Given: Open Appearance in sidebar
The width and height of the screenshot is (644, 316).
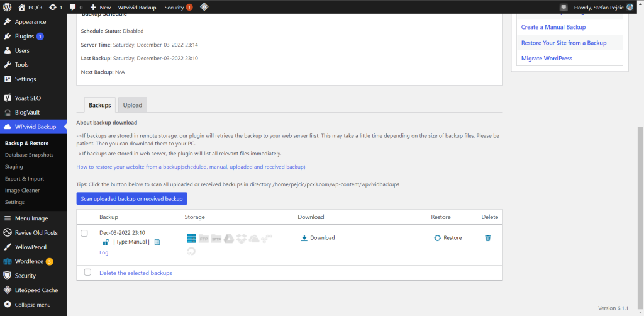Looking at the screenshot, I should (x=33, y=22).
